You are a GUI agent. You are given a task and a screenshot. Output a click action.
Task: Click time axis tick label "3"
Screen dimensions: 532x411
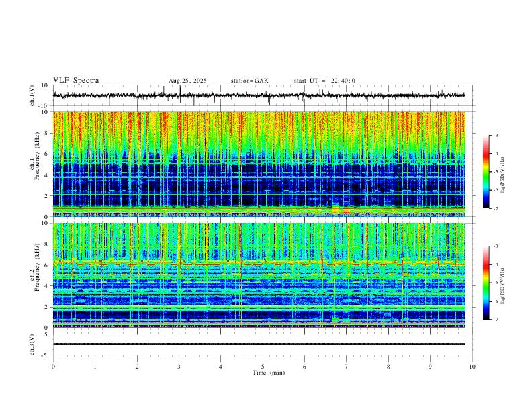pos(179,367)
